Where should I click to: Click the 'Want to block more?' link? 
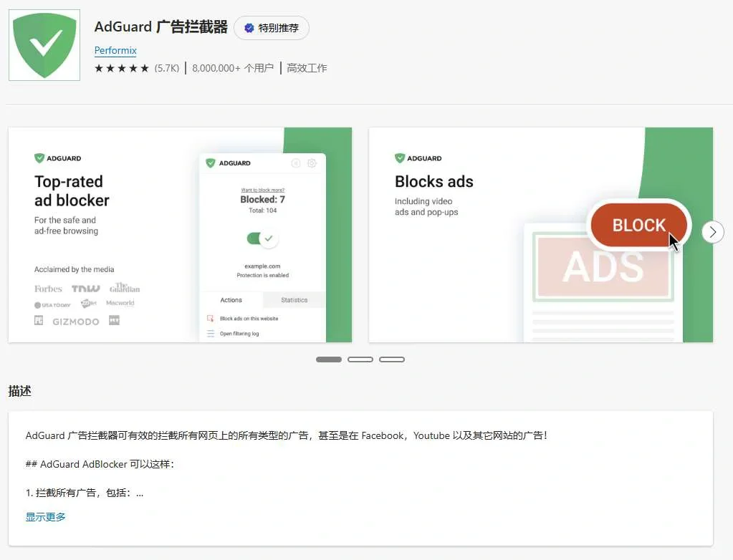coord(263,190)
